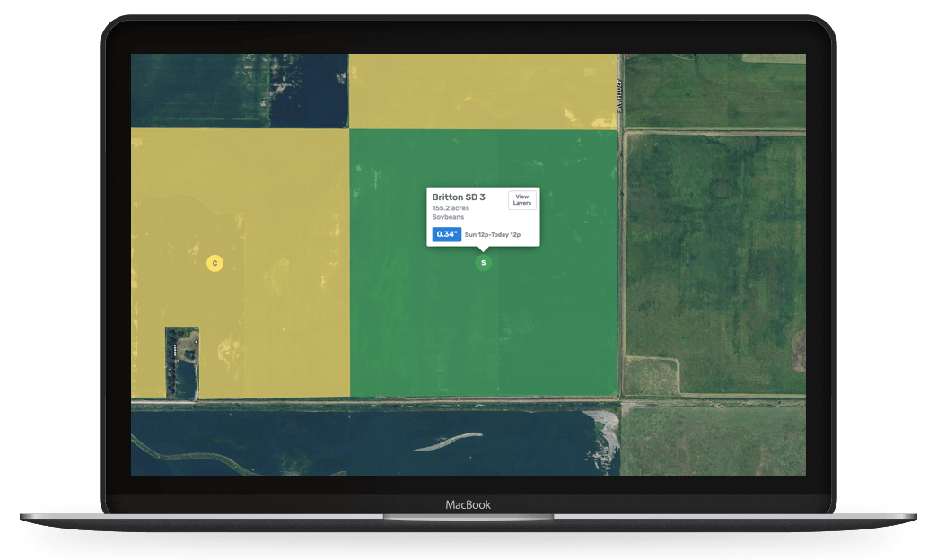
Task: Open View Layers for Britton SD 3
Action: pos(521,201)
